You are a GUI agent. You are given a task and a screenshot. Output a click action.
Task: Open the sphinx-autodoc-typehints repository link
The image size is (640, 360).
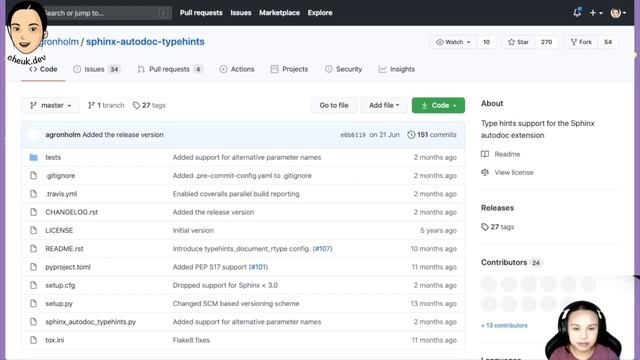145,42
